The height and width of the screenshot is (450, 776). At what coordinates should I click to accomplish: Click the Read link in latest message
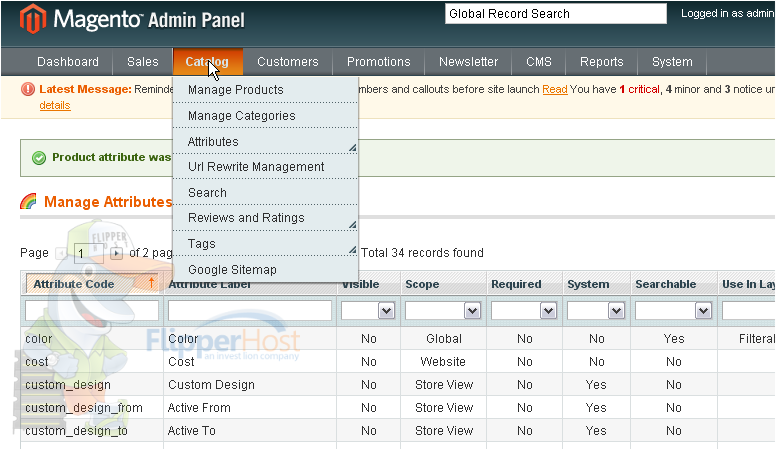pyautogui.click(x=555, y=89)
